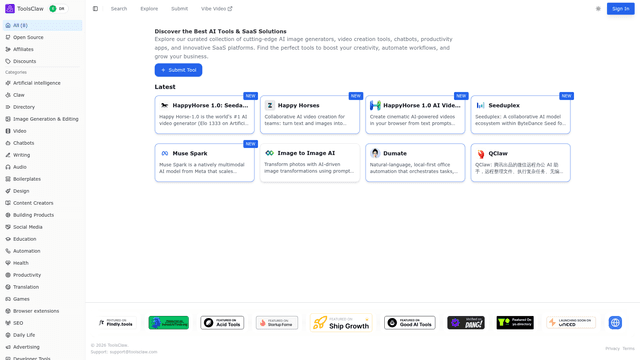Click the Acid Tools featured badge
The height and width of the screenshot is (360, 640).
pos(222,323)
